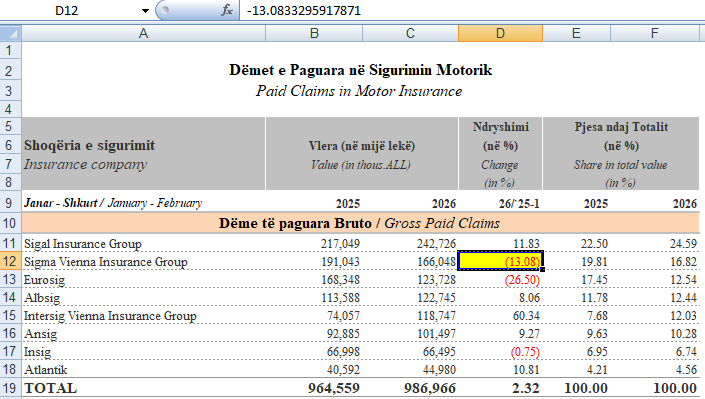705x399 pixels.
Task: Click the formula bar expand handle
Action: (x=165, y=10)
